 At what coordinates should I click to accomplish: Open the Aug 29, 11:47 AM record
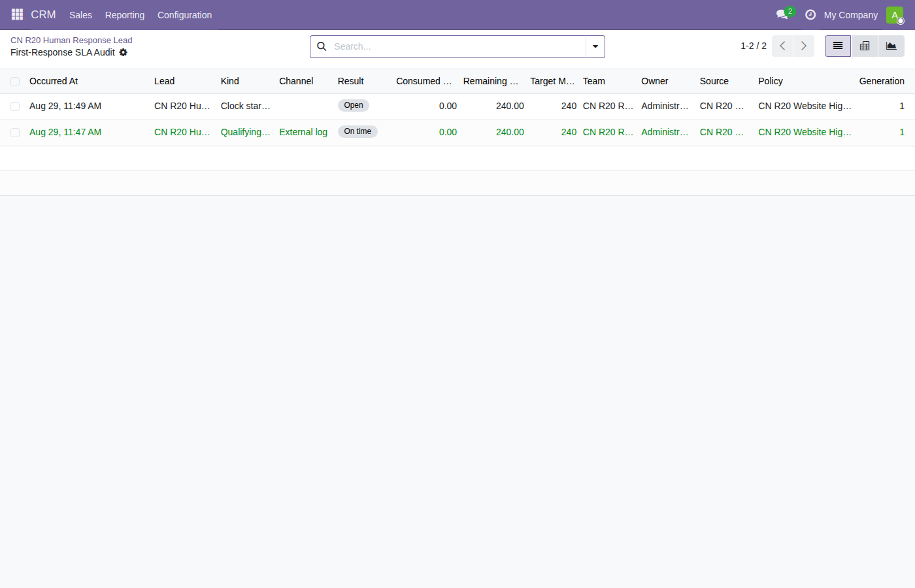click(65, 132)
